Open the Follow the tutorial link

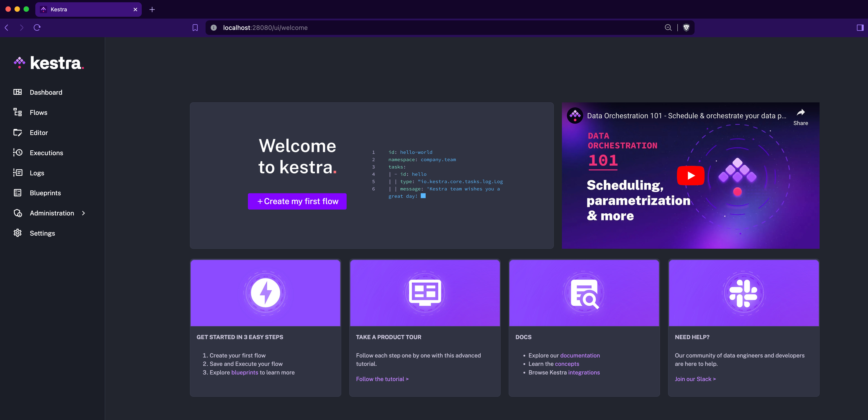[x=382, y=379]
